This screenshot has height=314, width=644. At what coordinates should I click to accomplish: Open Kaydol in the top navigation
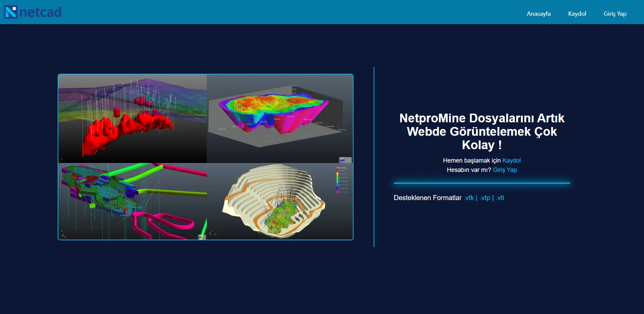(577, 14)
